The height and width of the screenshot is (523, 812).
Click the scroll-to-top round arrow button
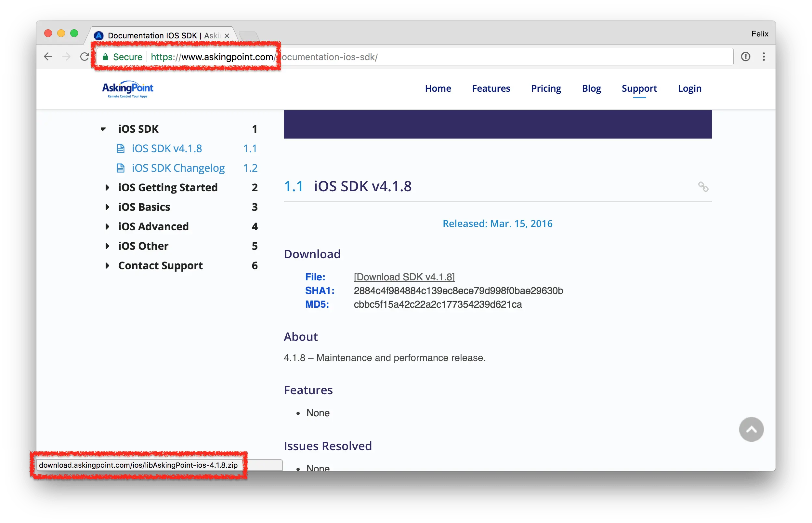coord(751,429)
